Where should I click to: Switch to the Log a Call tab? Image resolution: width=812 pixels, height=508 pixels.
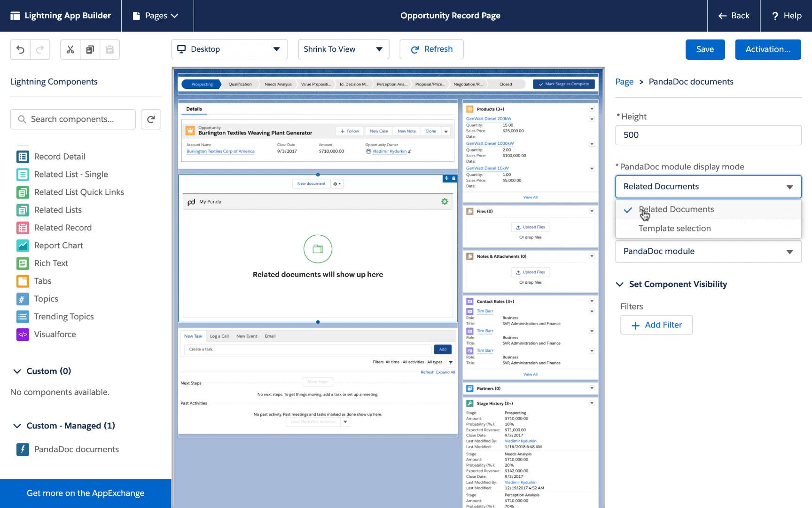coord(219,336)
